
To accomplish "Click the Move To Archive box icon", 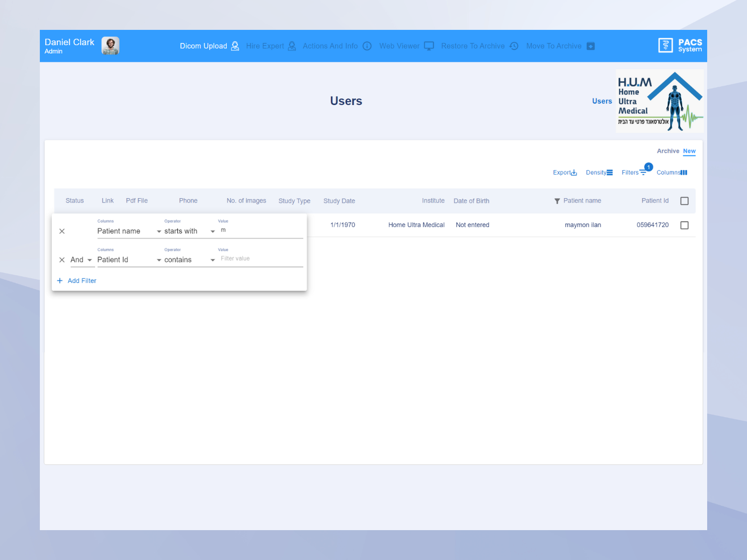I will point(591,46).
